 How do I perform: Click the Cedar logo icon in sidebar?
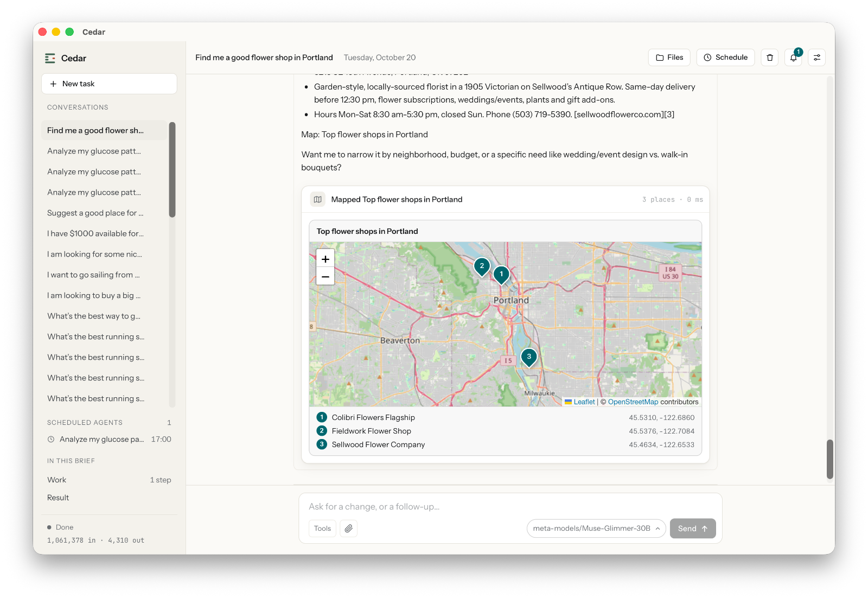(x=50, y=58)
